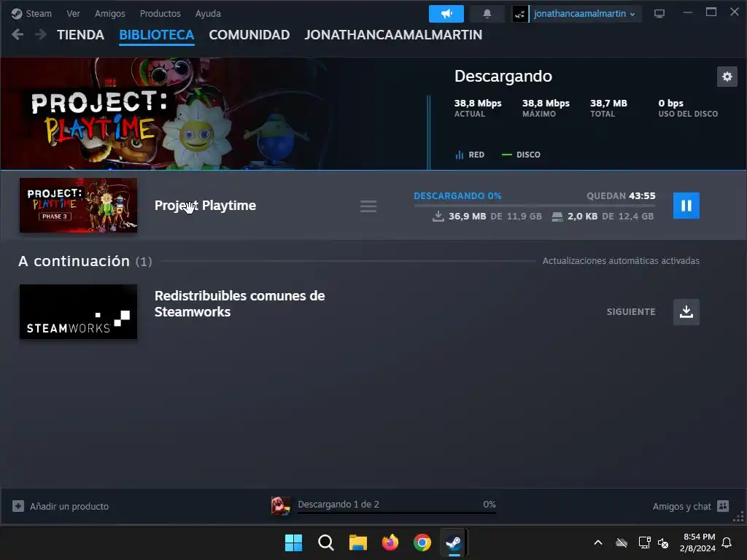Open the Productos menu
This screenshot has height=560, width=747.
(160, 13)
